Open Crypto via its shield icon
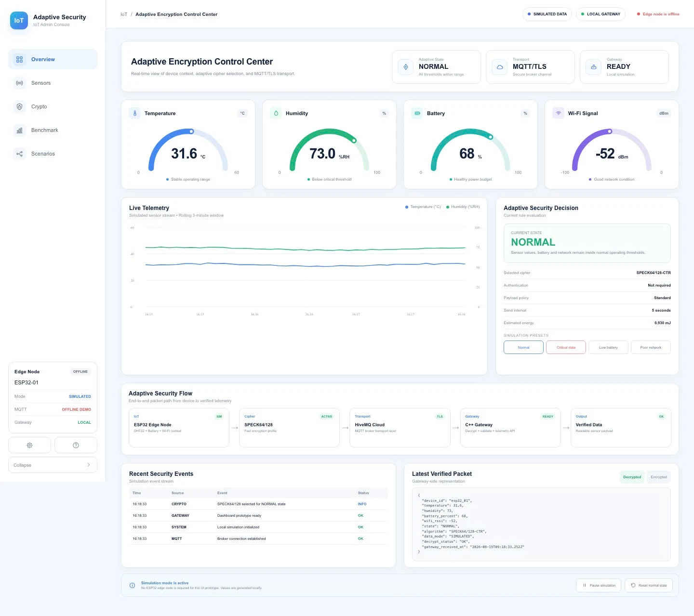Screen dimensions: 694x616 pyautogui.click(x=19, y=106)
